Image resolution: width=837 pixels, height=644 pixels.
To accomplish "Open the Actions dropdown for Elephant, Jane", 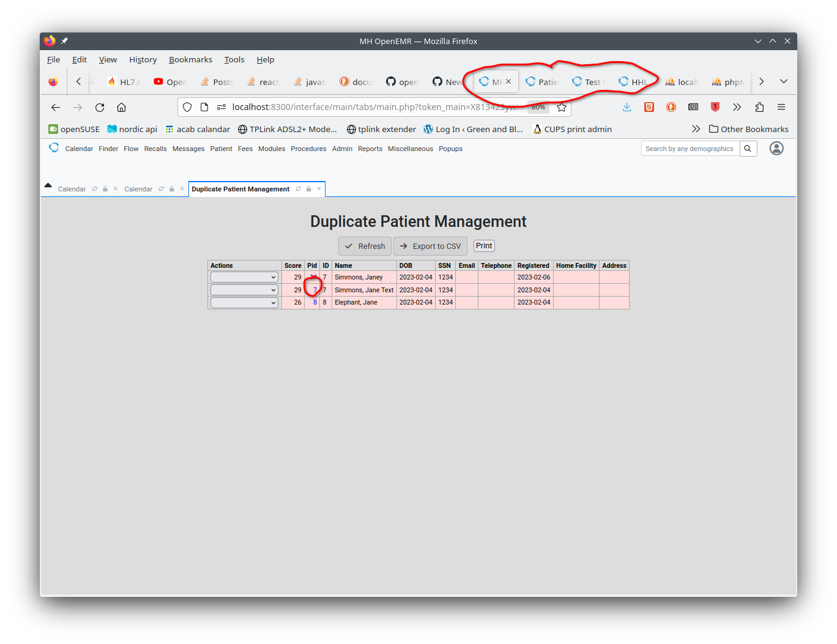I will [244, 302].
